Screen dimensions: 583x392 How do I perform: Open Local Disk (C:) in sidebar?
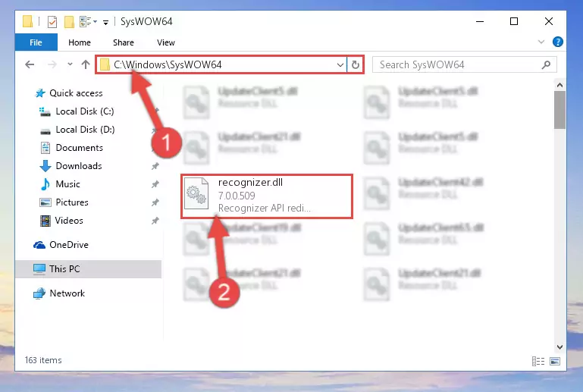[x=85, y=111]
